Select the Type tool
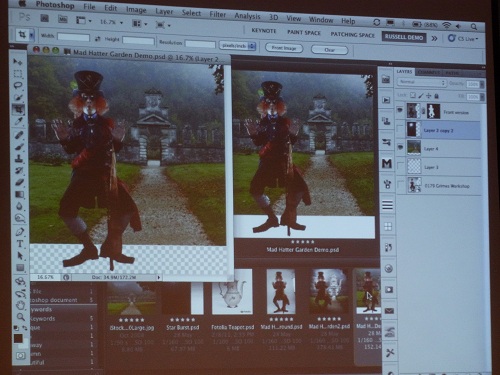The height and width of the screenshot is (375, 500). 20,244
